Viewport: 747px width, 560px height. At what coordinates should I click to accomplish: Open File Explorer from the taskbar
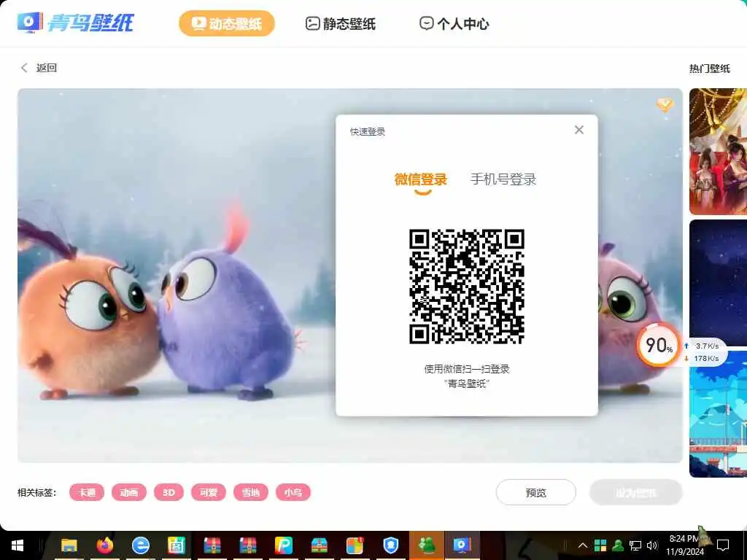click(69, 545)
